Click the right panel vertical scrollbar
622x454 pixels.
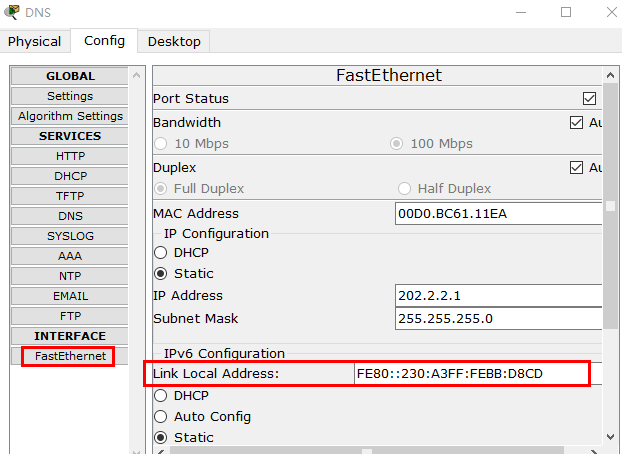[610, 250]
